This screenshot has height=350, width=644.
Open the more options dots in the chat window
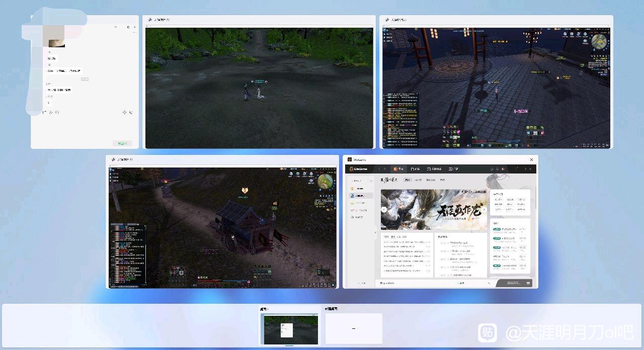tap(134, 32)
